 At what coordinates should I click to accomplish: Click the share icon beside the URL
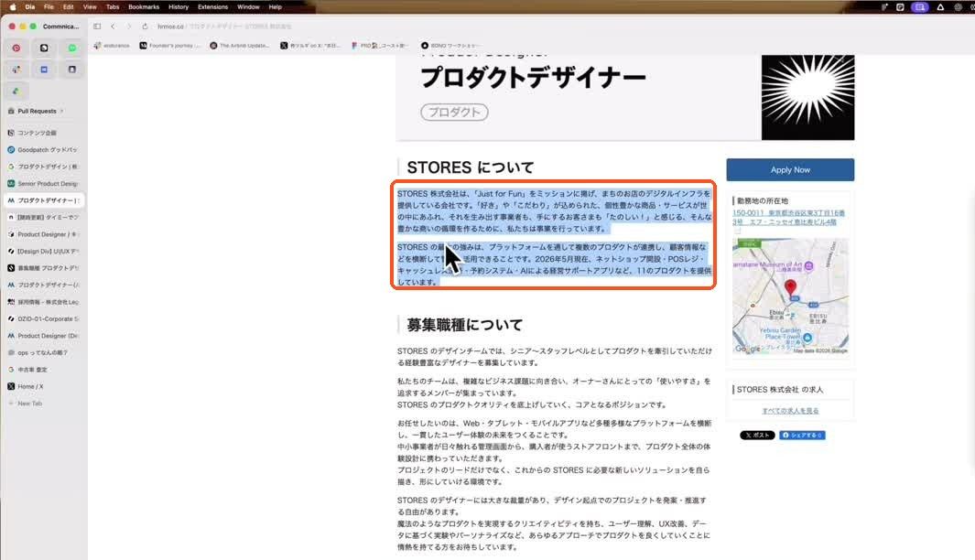[145, 27]
